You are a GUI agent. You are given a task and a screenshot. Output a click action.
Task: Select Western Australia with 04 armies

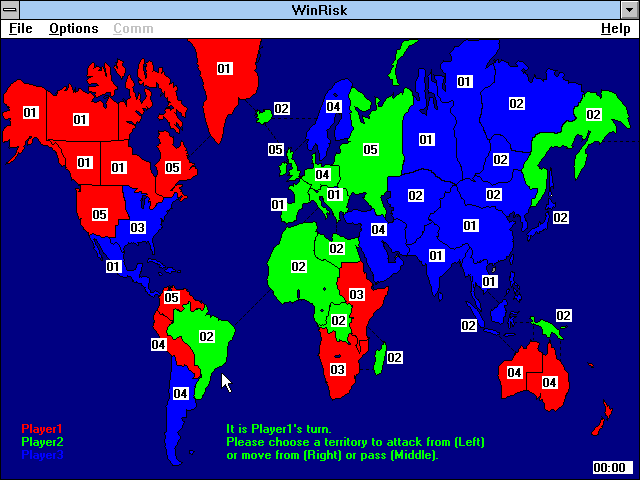514,372
